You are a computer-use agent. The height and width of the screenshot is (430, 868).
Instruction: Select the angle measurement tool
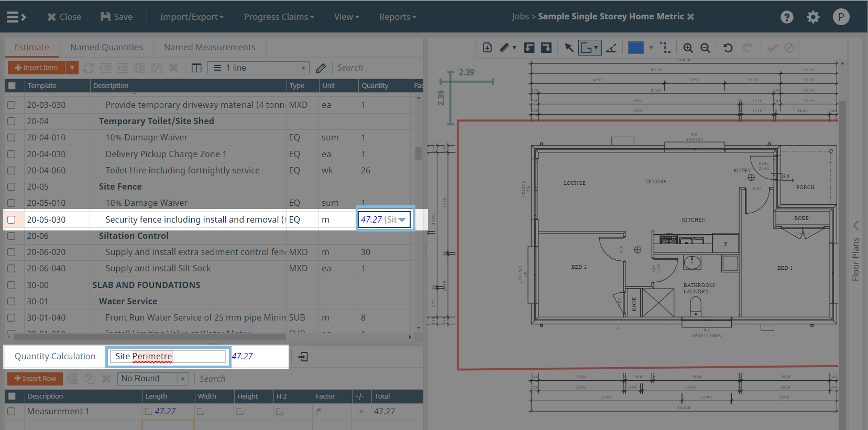(x=611, y=48)
